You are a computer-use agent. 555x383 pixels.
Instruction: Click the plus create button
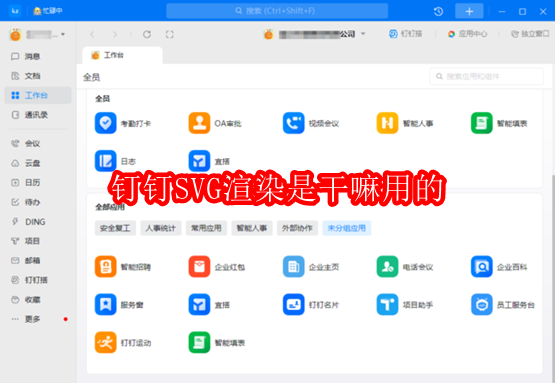click(x=469, y=11)
